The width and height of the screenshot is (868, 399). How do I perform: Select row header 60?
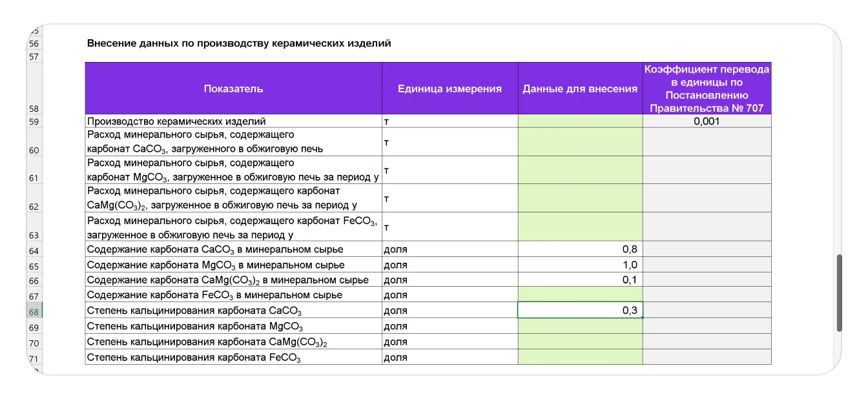(x=34, y=142)
